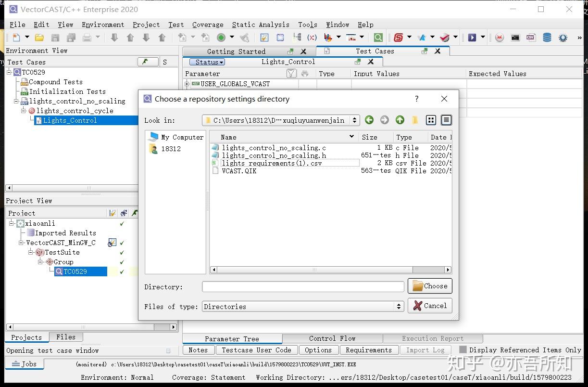The width and height of the screenshot is (588, 387).
Task: Click the green back arrow in dialog
Action: pyautogui.click(x=369, y=120)
